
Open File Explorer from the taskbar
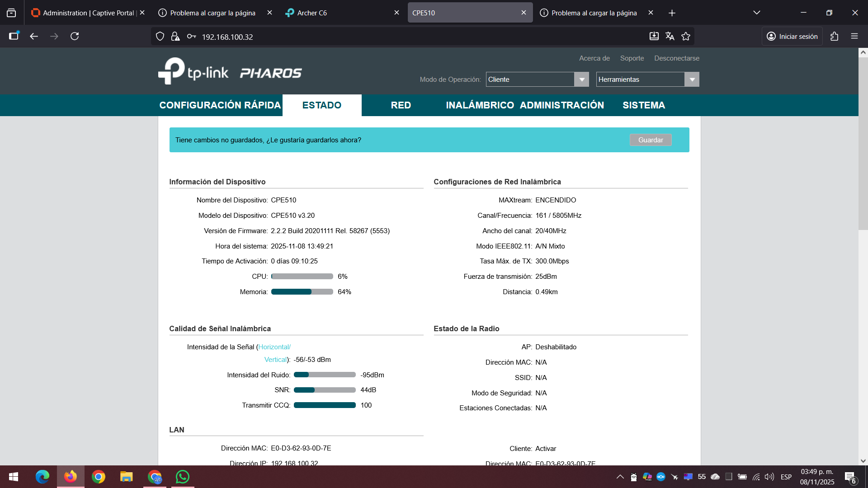(x=126, y=477)
